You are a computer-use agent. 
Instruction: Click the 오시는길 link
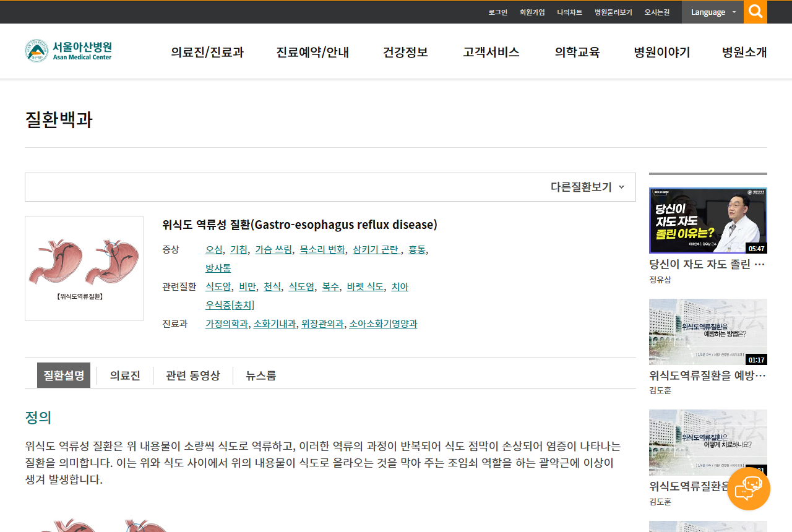(657, 12)
